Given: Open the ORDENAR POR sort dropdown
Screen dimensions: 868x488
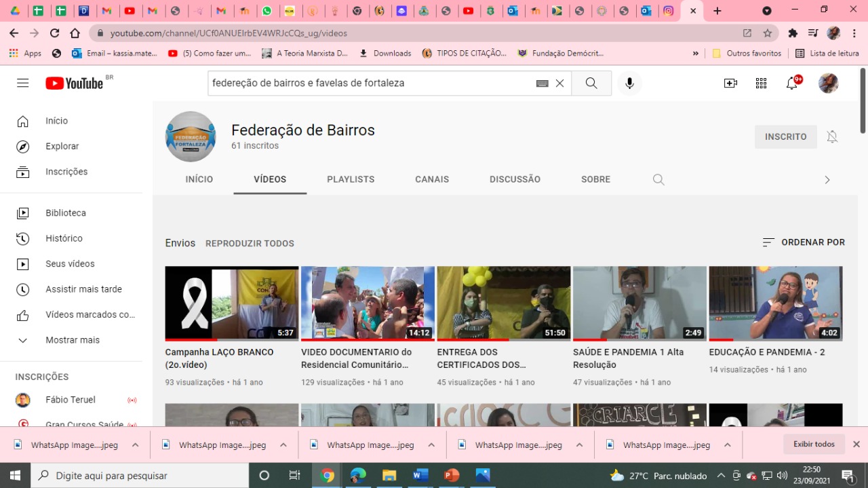Looking at the screenshot, I should point(804,242).
